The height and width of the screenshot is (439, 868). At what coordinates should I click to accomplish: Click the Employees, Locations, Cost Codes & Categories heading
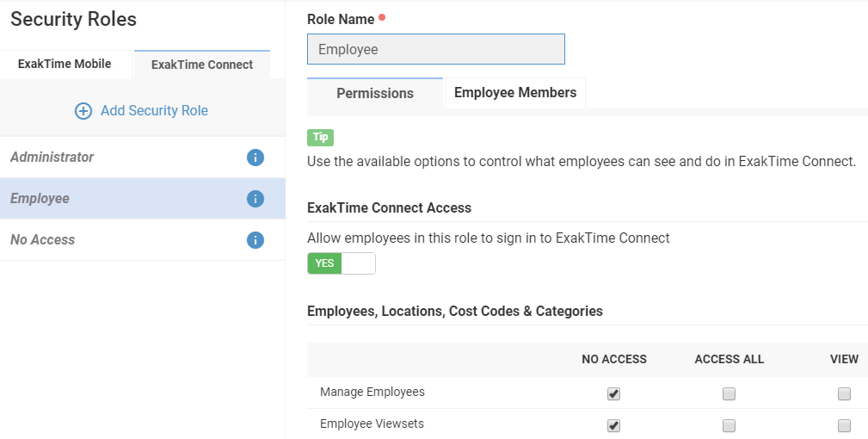click(455, 311)
